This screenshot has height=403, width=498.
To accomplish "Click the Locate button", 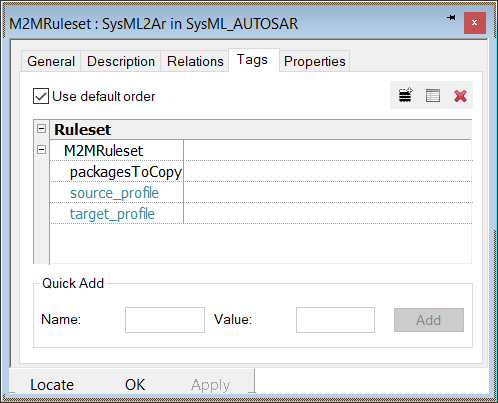I will [x=52, y=385].
